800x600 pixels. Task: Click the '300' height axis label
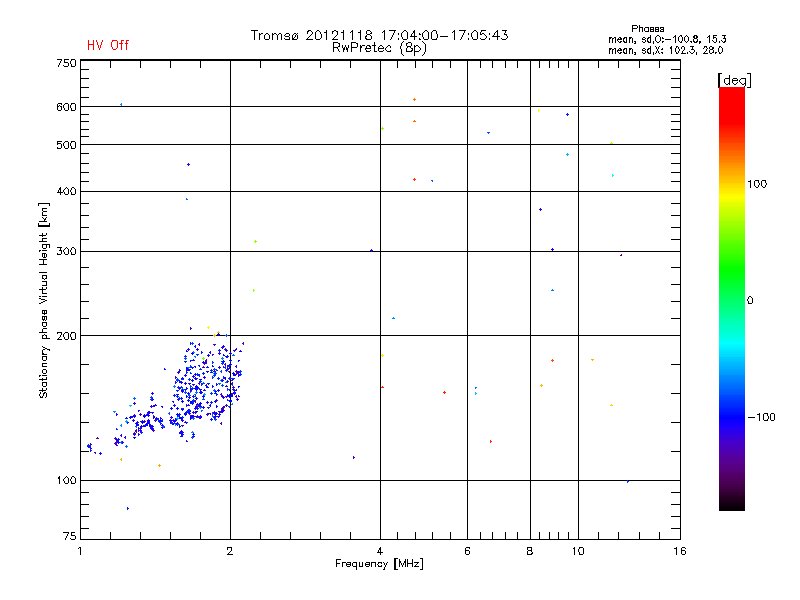click(x=66, y=251)
